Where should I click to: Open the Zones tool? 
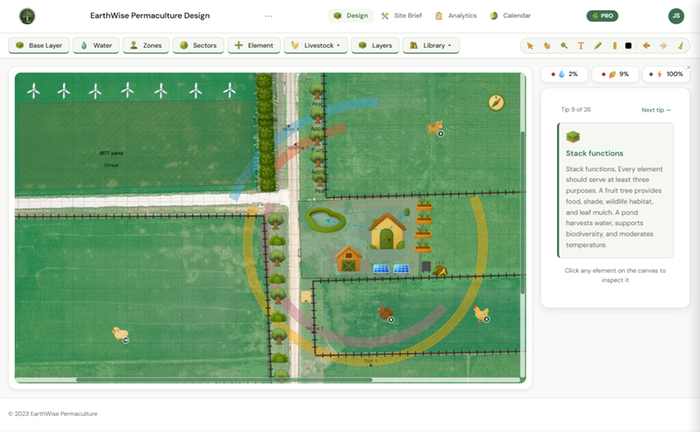pos(146,46)
